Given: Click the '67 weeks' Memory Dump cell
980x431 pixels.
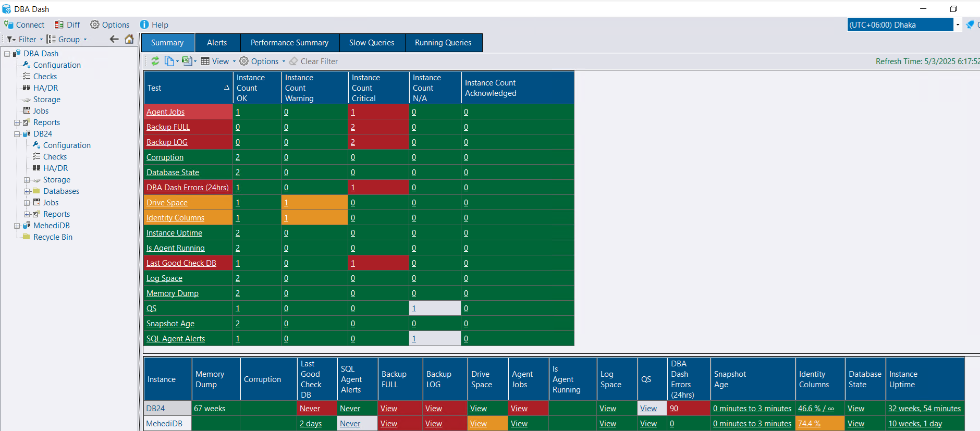Looking at the screenshot, I should [216, 408].
